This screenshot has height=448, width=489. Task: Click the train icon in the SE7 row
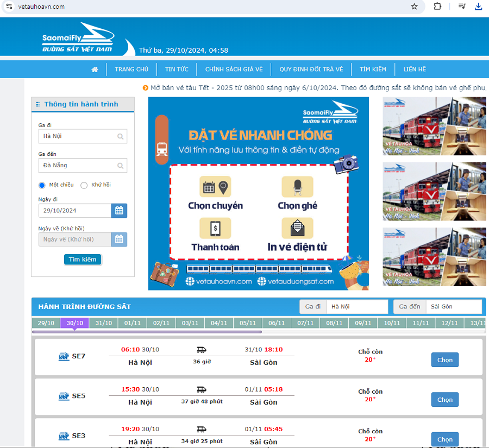pyautogui.click(x=202, y=350)
